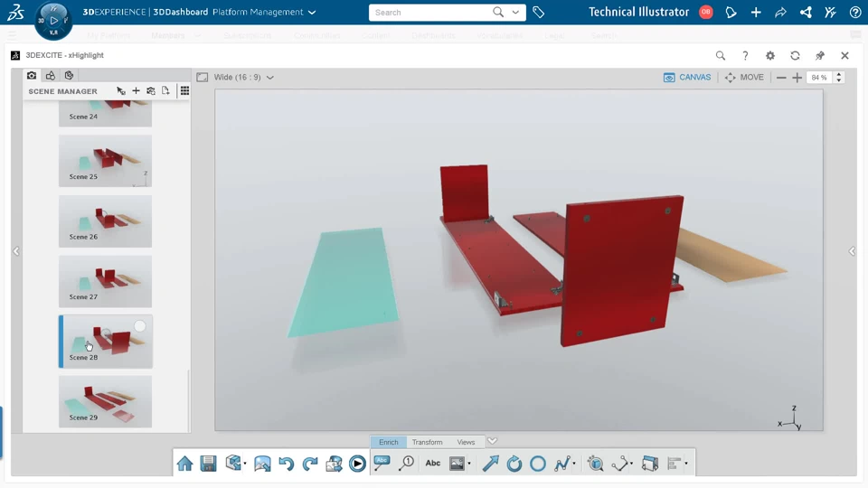Image resolution: width=868 pixels, height=488 pixels.
Task: Select the text annotation Abc tool
Action: click(433, 464)
